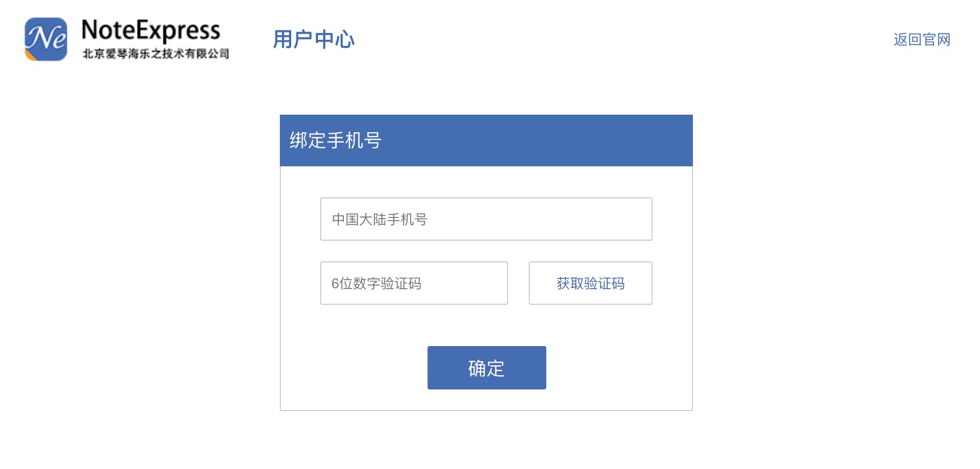Click the blue 用户中心 title text
The image size is (980, 469).
pyautogui.click(x=313, y=39)
